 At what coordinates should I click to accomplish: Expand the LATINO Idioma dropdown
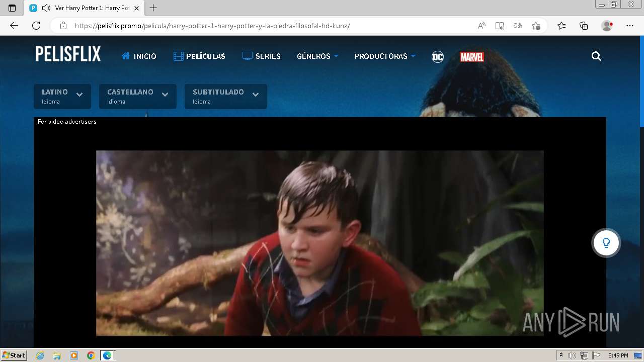[x=62, y=96]
